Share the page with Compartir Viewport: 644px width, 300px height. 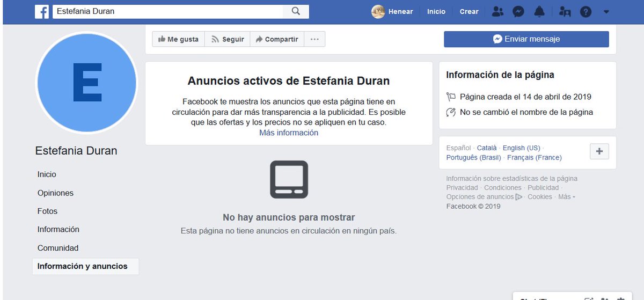277,39
